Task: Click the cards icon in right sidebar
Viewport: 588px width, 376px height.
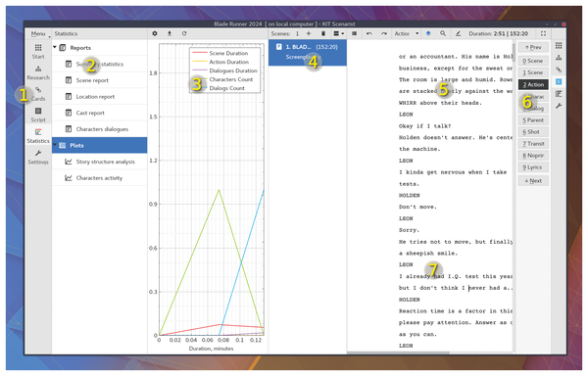Action: click(559, 70)
